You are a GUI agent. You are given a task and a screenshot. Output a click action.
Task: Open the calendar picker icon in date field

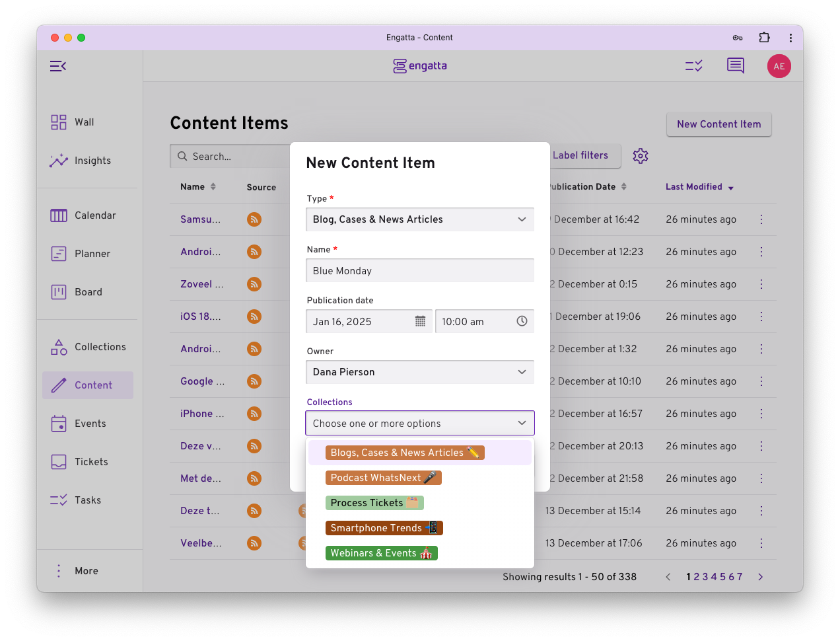(x=420, y=321)
